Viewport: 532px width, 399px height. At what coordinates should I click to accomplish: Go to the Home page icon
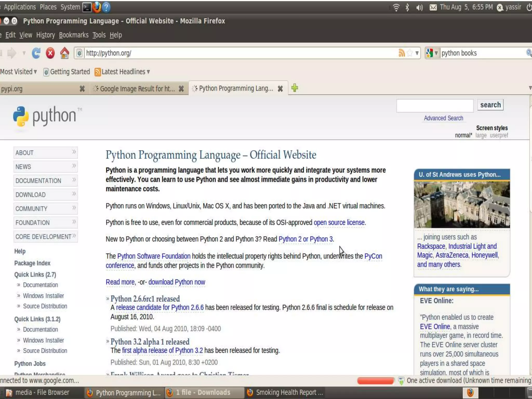click(64, 53)
